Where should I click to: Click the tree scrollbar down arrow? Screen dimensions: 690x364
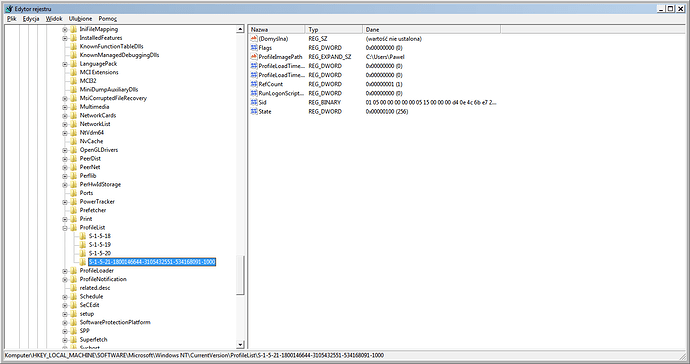(240, 345)
